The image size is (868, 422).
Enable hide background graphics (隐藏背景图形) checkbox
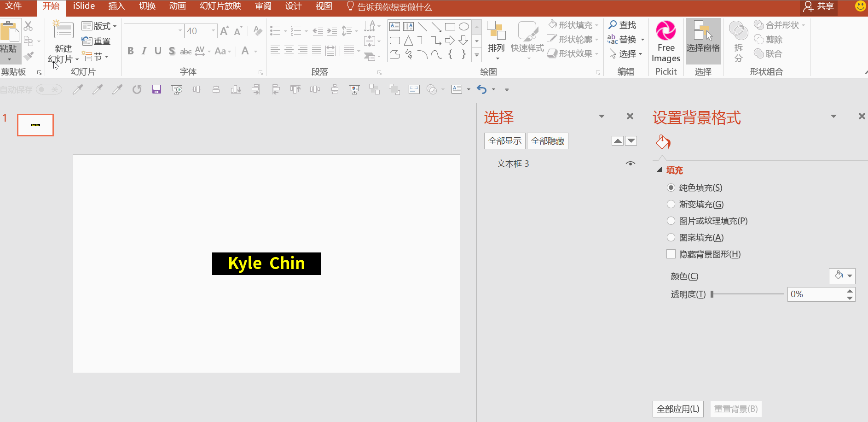coord(671,254)
